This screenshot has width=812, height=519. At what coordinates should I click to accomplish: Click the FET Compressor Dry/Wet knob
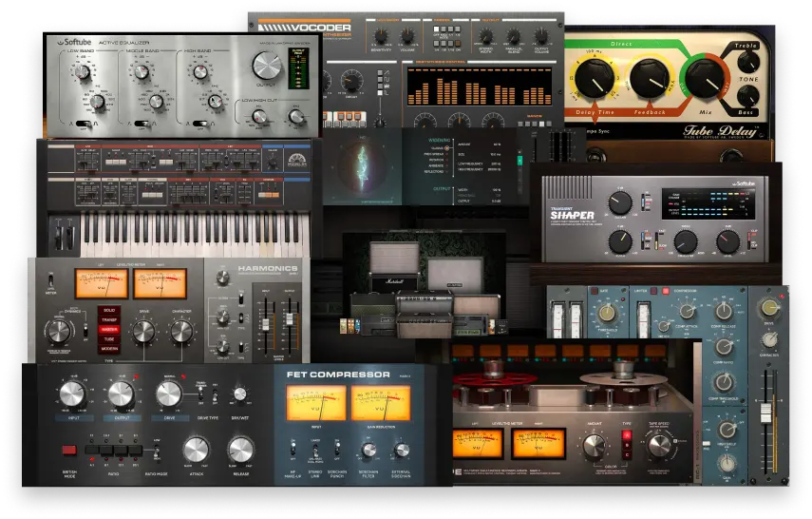[x=239, y=394]
